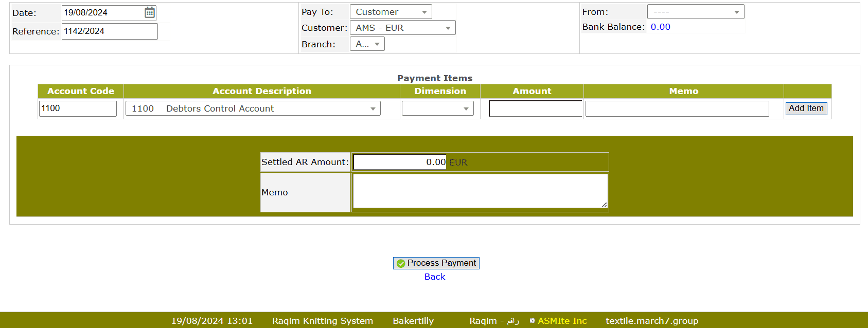Expand the Dimension dropdown
This screenshot has height=328, width=868.
(437, 108)
